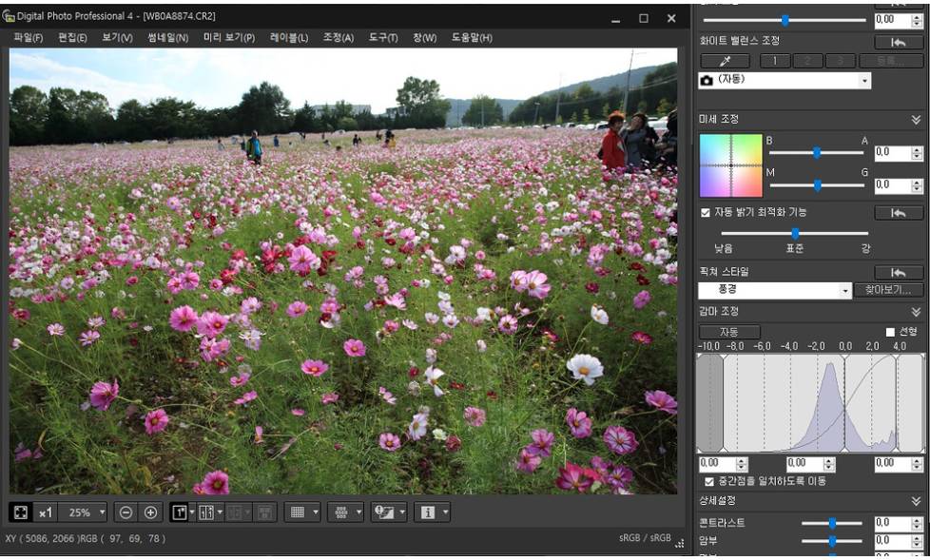Image resolution: width=930 pixels, height=560 pixels.
Task: Click the image information icon
Action: point(427,512)
